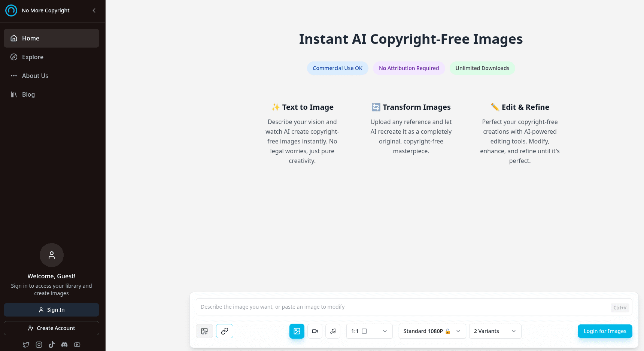Viewport: 644px width, 351px height.
Task: Open the Twitter social link
Action: point(26,345)
